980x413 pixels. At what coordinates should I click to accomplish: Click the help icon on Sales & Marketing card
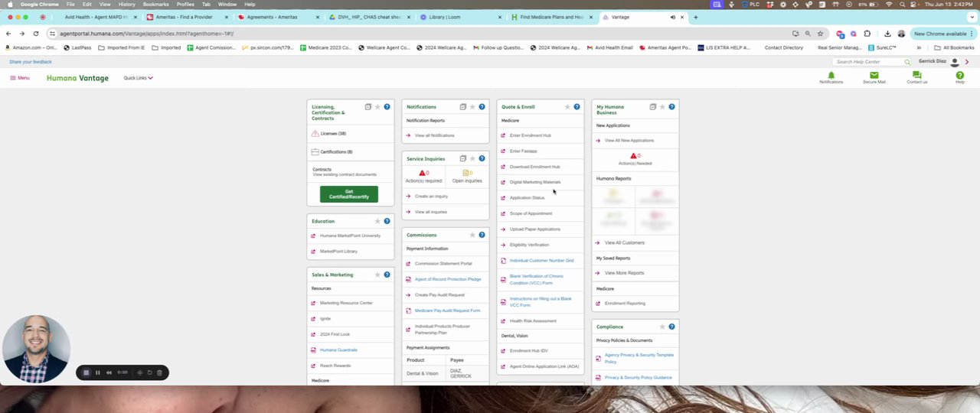[x=387, y=275]
